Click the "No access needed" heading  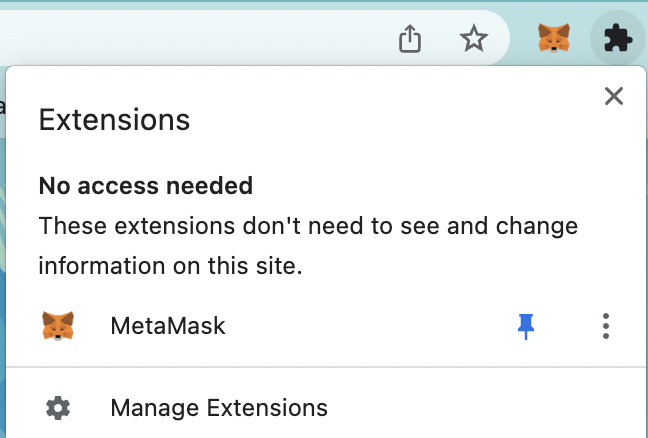[145, 185]
